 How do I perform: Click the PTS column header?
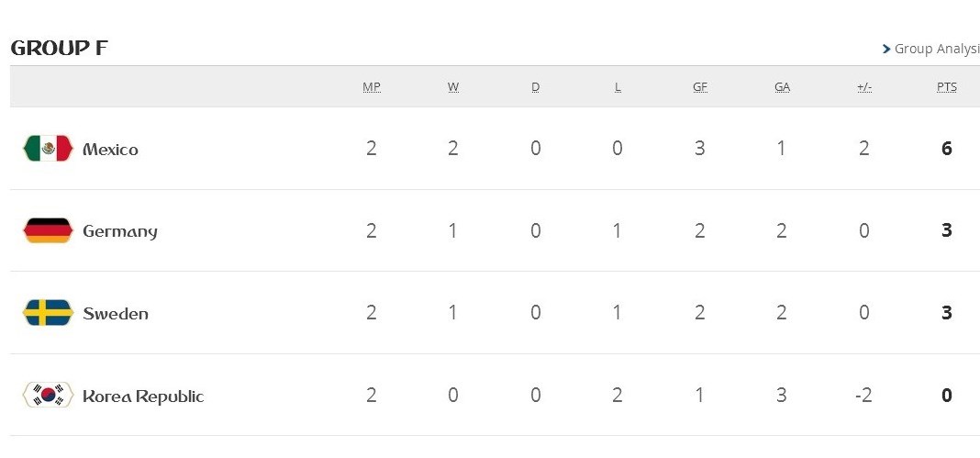click(947, 87)
